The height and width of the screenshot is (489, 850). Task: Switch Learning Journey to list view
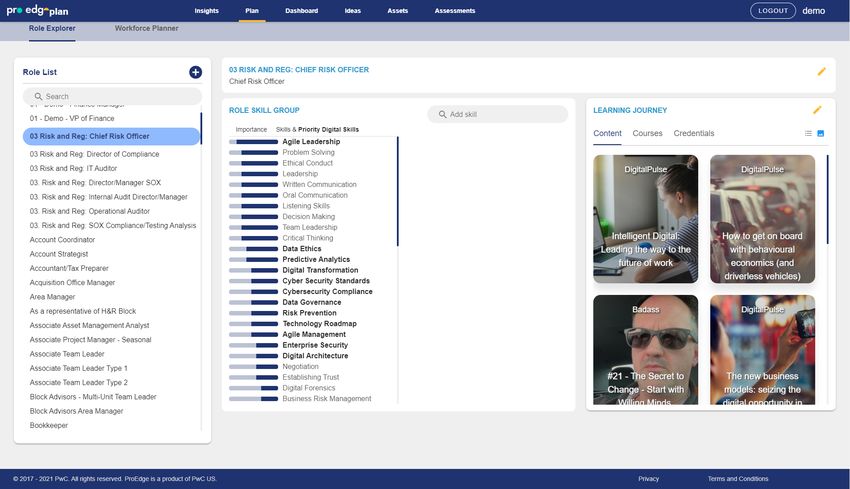808,133
